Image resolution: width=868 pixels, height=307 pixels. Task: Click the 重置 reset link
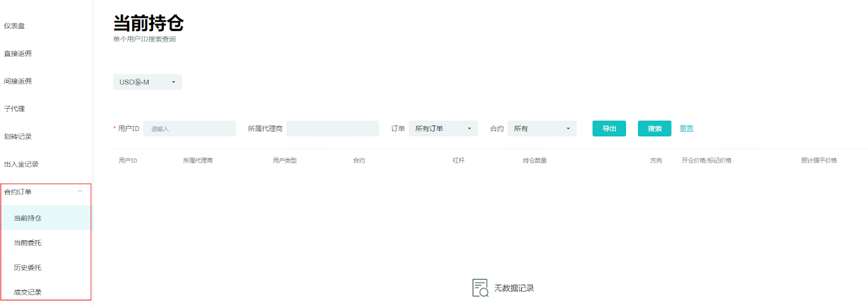click(x=686, y=128)
